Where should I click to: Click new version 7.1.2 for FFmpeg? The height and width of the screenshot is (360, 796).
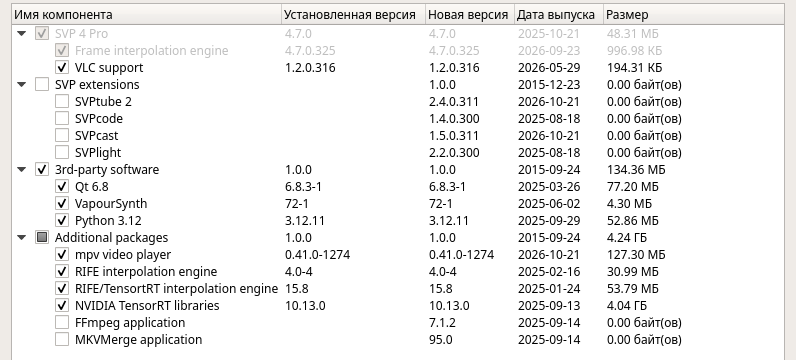[442, 322]
